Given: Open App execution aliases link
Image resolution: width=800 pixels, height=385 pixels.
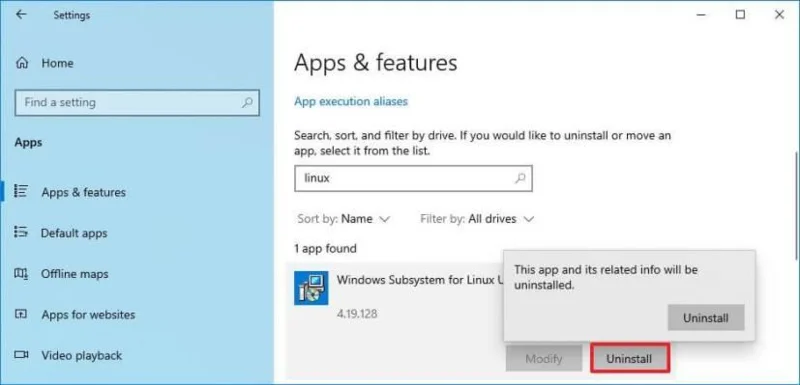Looking at the screenshot, I should [x=351, y=101].
